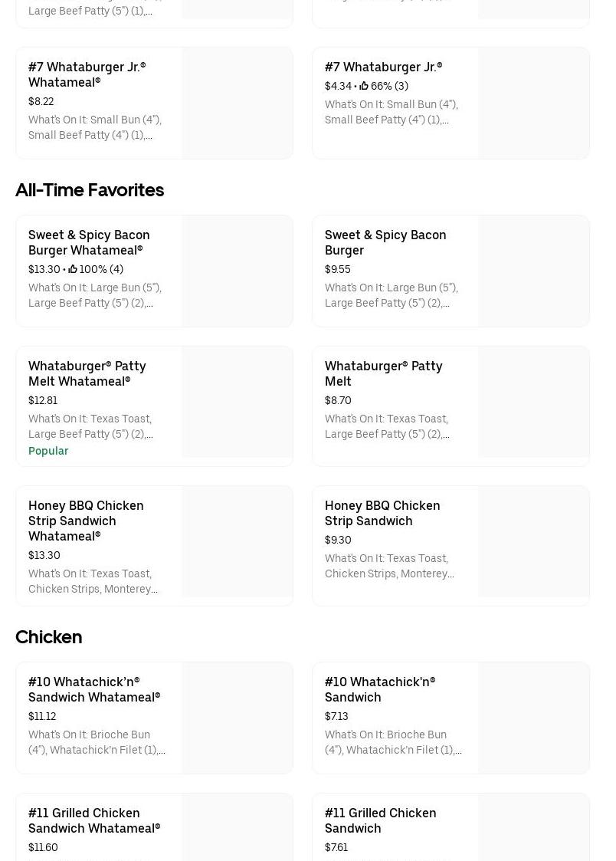Image resolution: width=616 pixels, height=861 pixels.
Task: Pick the #10 Whatachick'n Sandwich for $7.13
Action: 379,689
